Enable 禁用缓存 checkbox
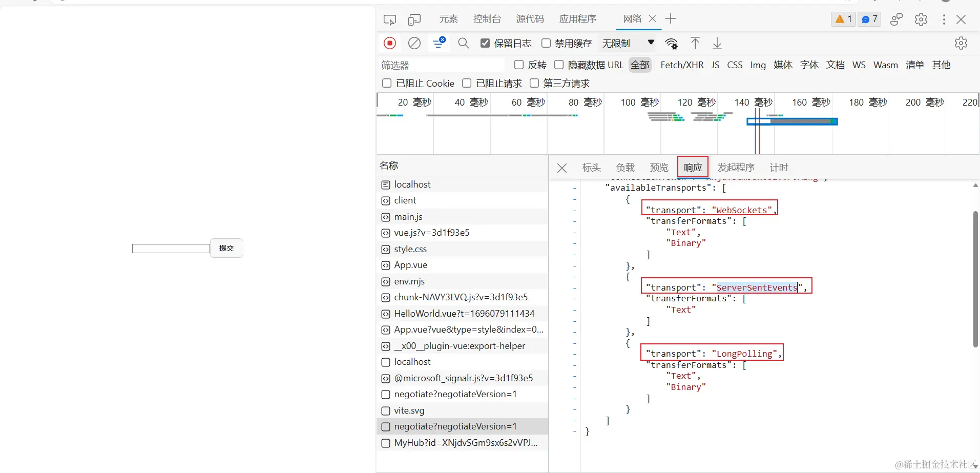Image resolution: width=980 pixels, height=473 pixels. point(546,43)
